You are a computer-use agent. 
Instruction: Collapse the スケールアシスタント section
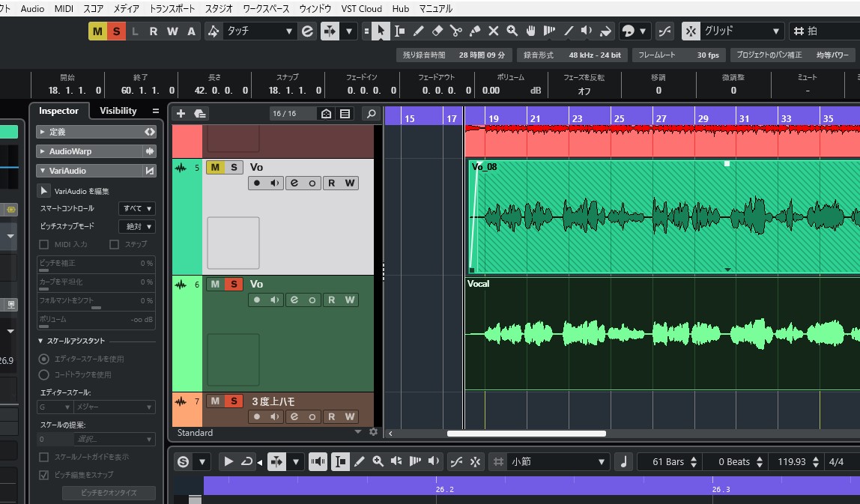(40, 341)
